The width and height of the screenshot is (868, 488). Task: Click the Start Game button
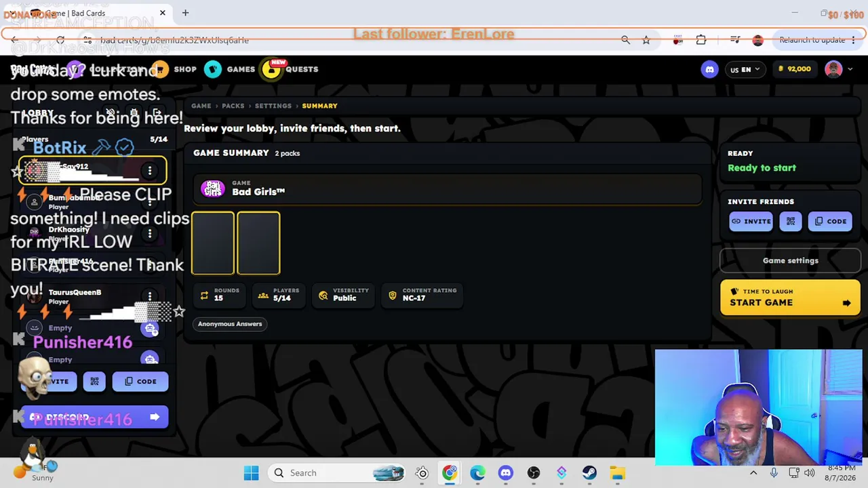point(791,298)
